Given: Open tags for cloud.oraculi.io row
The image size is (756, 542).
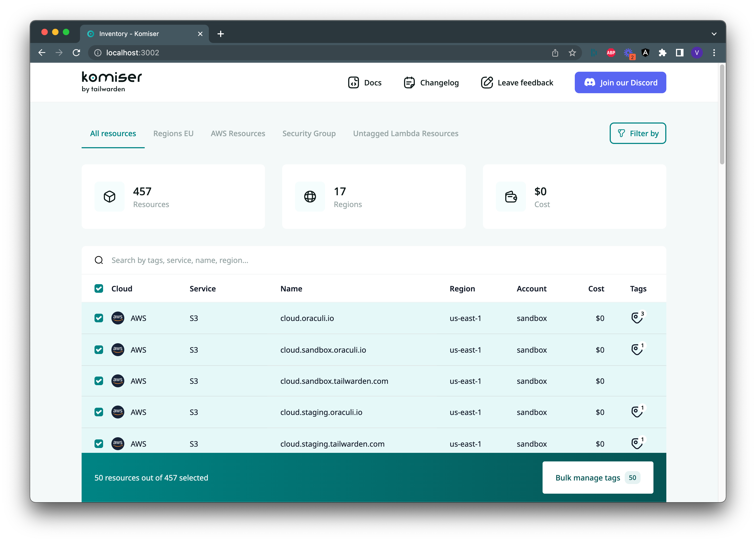Looking at the screenshot, I should (637, 317).
